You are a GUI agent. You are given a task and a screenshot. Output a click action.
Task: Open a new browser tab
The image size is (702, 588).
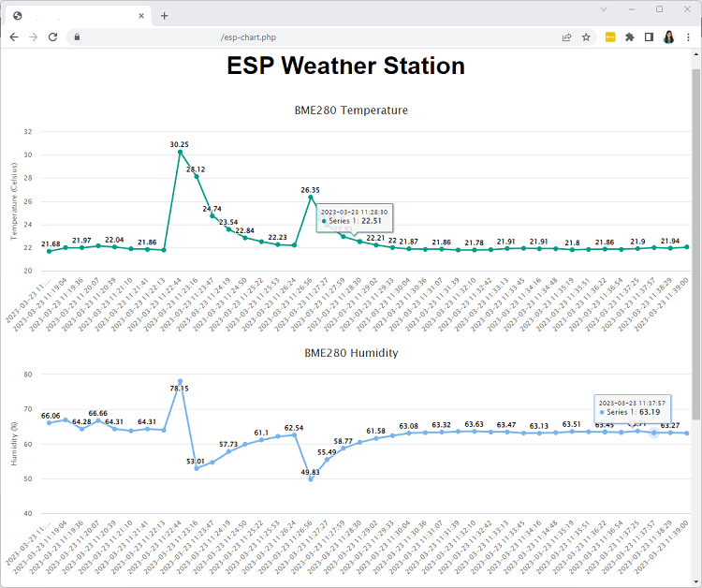click(x=165, y=16)
